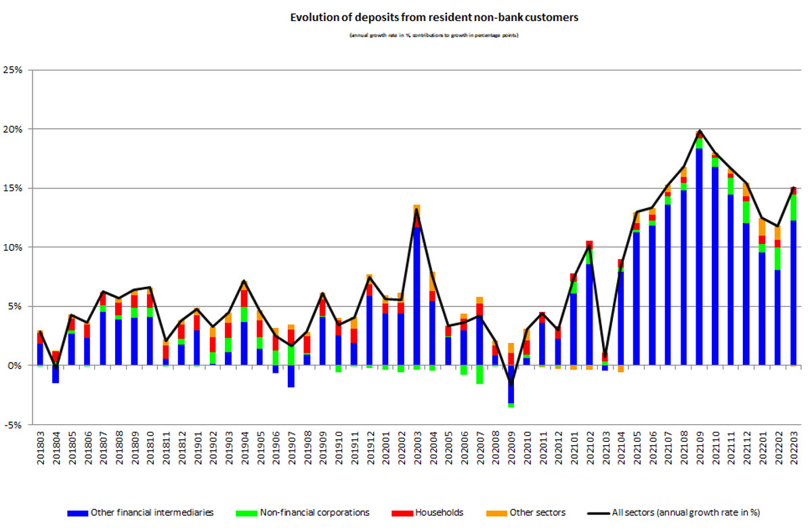Select the 201904 x-axis label
812x528 pixels.
pos(245,448)
